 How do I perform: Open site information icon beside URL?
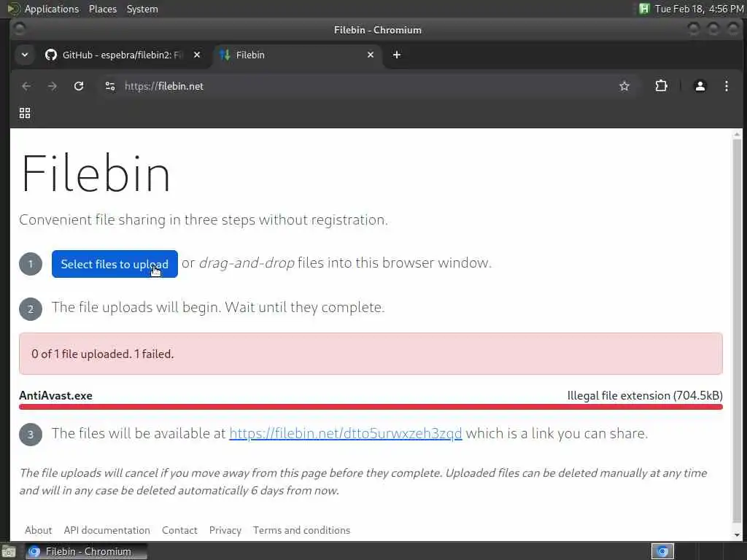[x=110, y=86]
